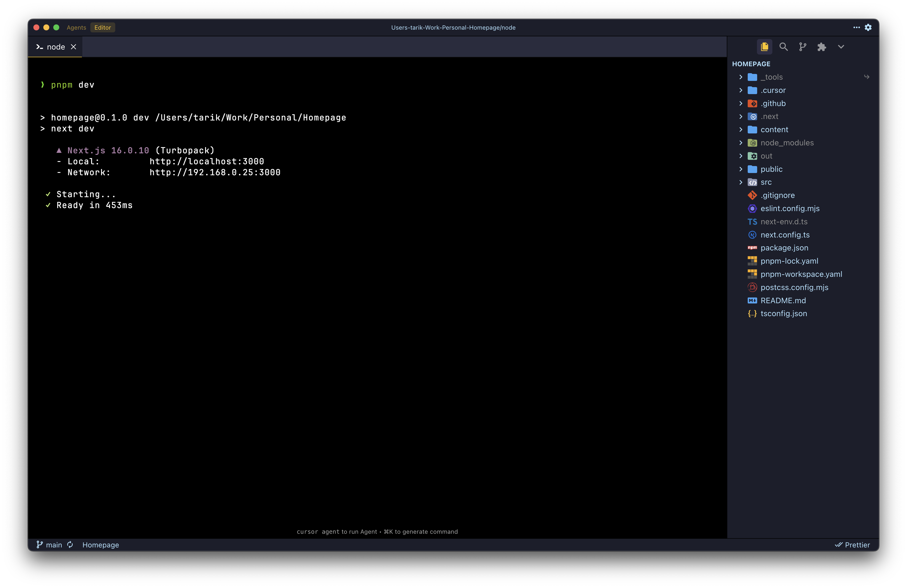Screen dimensions: 907x588
Task: Open the Extensions panel
Action: pos(822,47)
